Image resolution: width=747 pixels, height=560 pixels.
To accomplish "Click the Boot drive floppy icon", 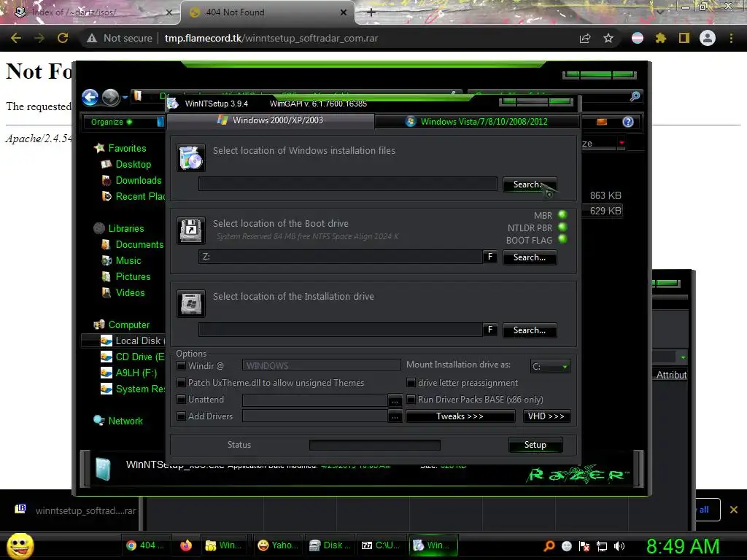I will coord(191,230).
